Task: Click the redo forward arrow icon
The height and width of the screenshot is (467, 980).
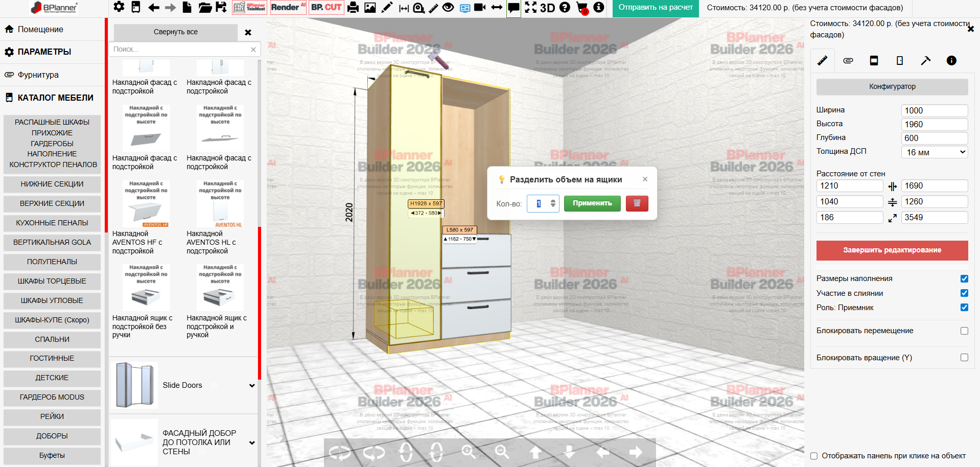Action: 171,7
